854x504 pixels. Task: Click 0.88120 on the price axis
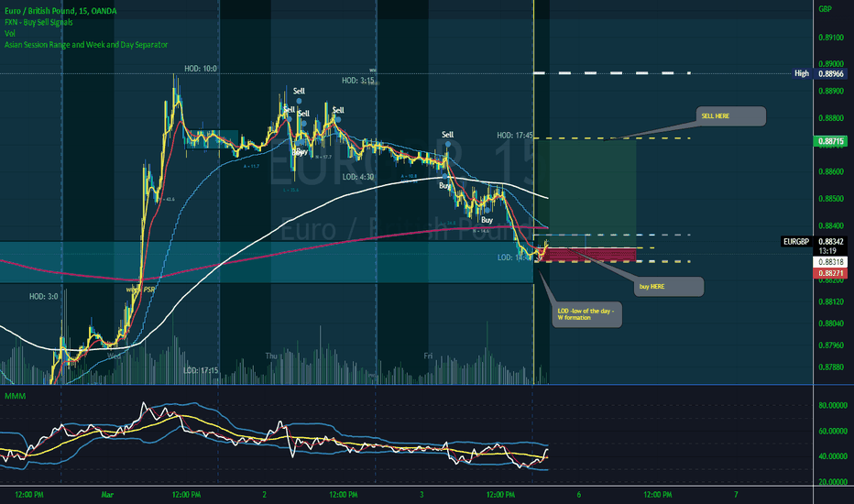831,301
